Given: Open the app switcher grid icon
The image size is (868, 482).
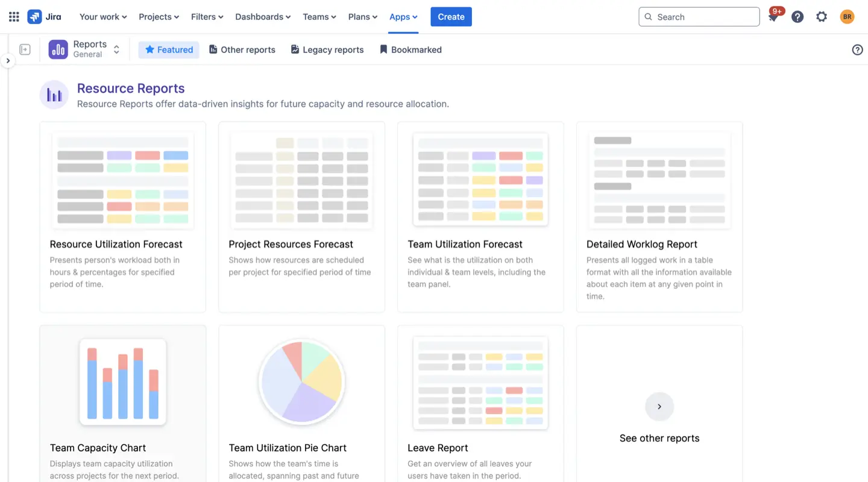Looking at the screenshot, I should point(13,16).
